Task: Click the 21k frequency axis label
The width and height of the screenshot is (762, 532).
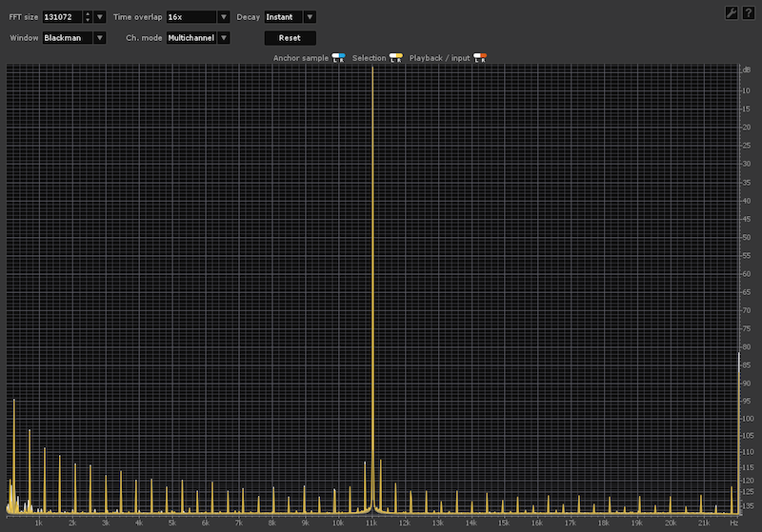Action: tap(704, 522)
